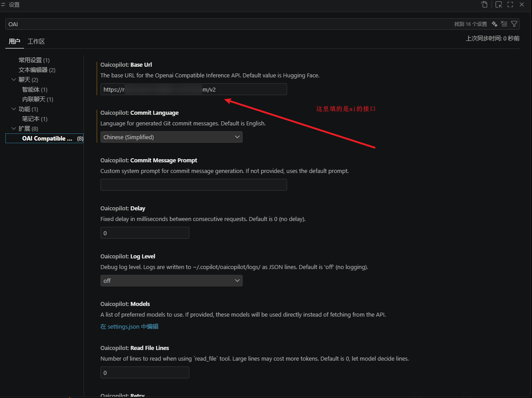
Task: Toggle AI sparkle search in settings bar
Action: click(494, 24)
